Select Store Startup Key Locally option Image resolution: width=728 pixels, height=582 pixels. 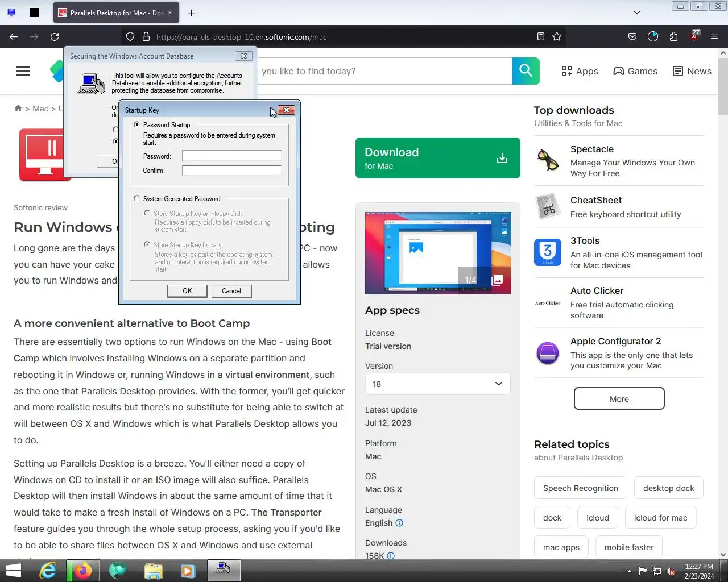pos(147,244)
